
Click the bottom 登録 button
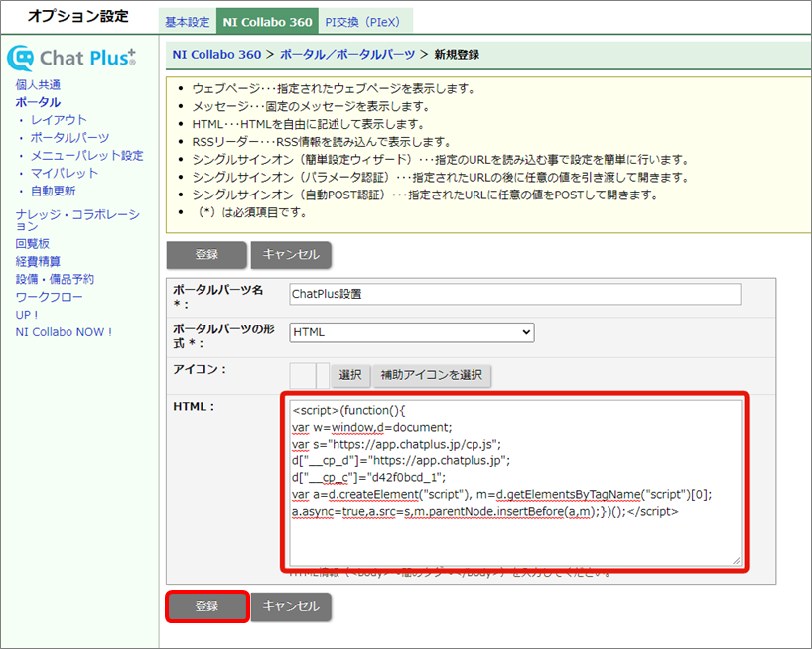[207, 606]
